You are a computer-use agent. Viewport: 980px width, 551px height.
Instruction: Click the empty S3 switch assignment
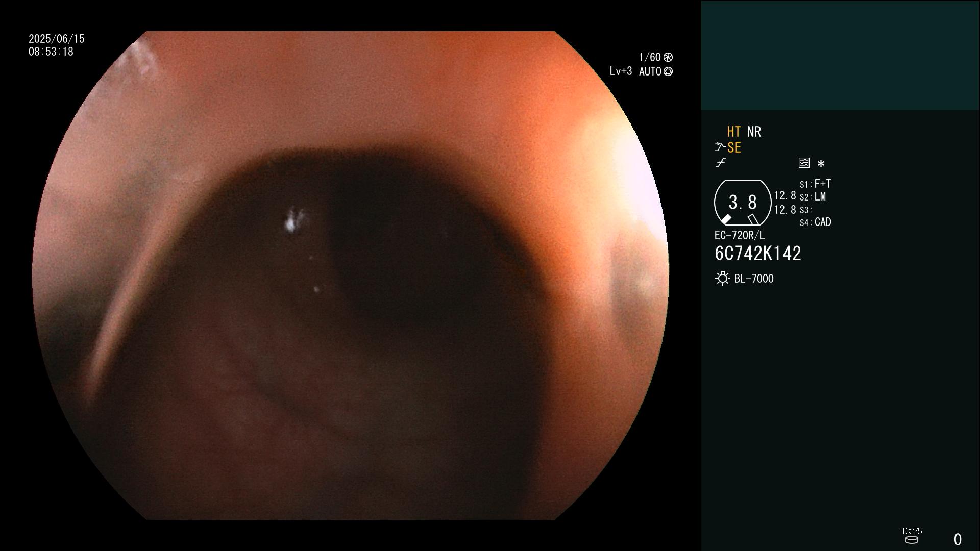tap(805, 210)
